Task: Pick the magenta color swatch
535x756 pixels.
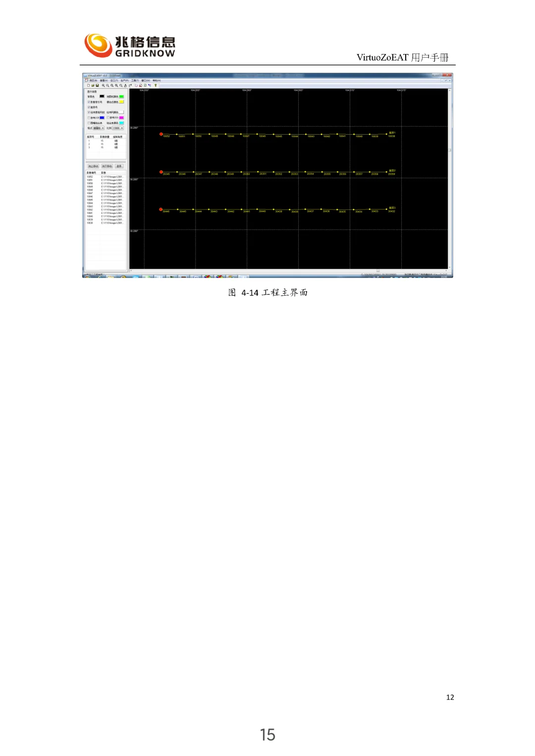Action: [121, 118]
